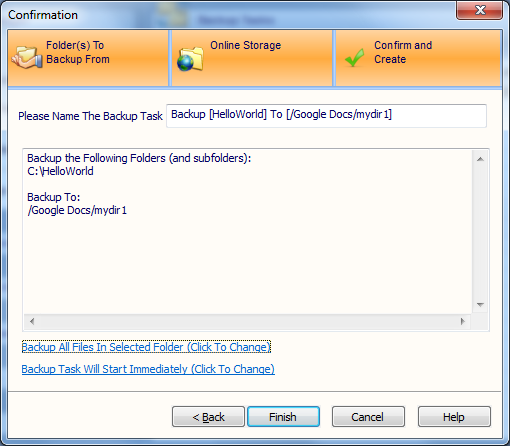Click the globe folder Online Storage icon
This screenshot has width=510, height=446.
click(190, 59)
